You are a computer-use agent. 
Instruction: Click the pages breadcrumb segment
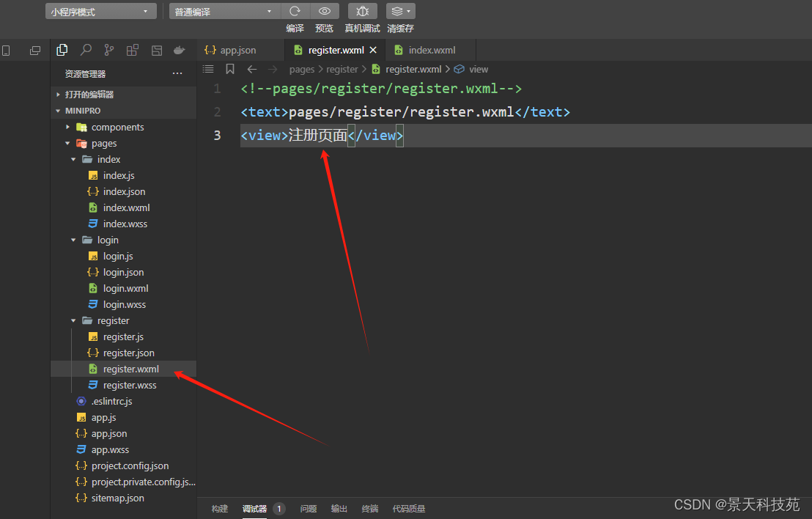click(302, 70)
